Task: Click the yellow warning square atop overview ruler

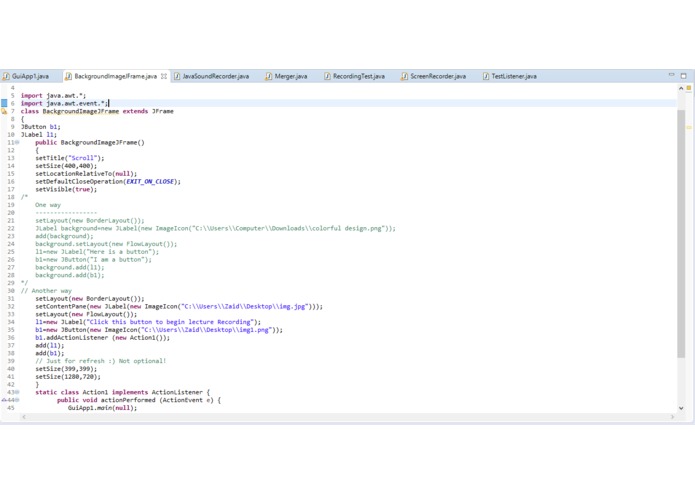Action: pyautogui.click(x=689, y=88)
